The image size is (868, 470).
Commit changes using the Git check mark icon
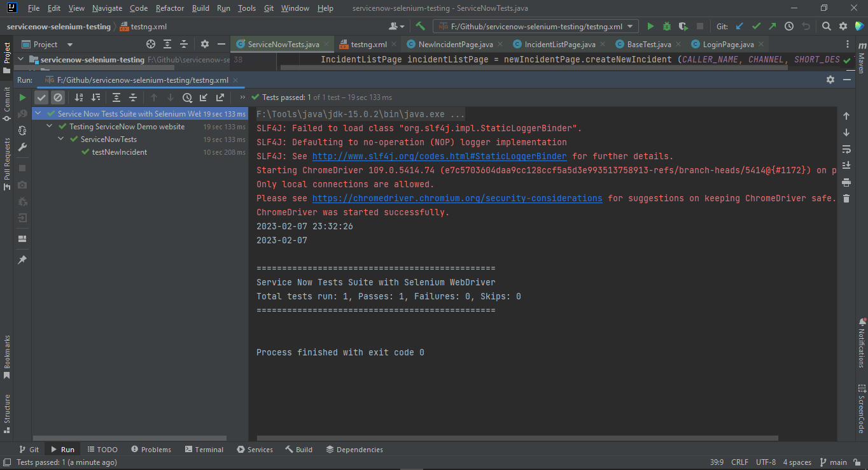click(x=757, y=26)
